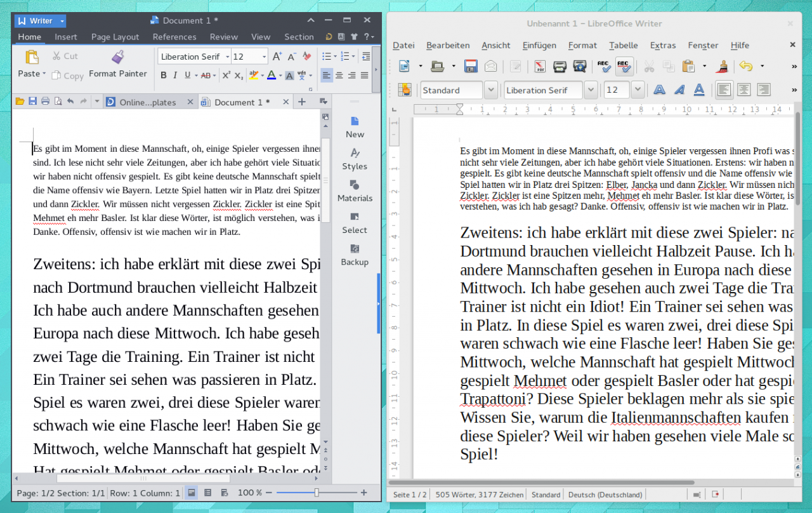Open Extras menu in LibreOffice

663,45
